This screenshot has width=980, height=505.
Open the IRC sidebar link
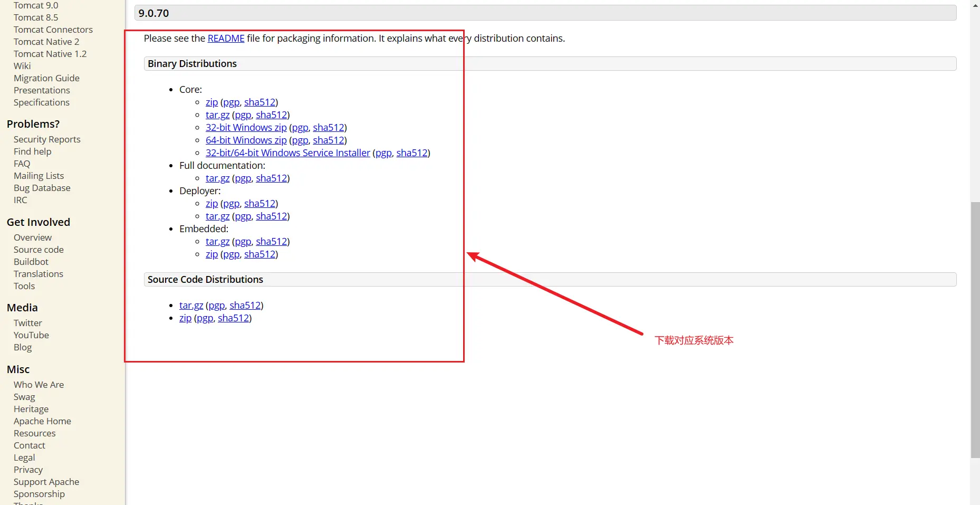click(x=21, y=200)
